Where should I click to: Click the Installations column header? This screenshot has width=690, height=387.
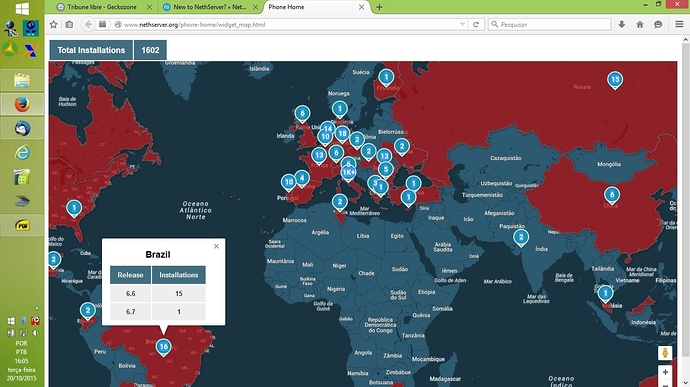(179, 275)
